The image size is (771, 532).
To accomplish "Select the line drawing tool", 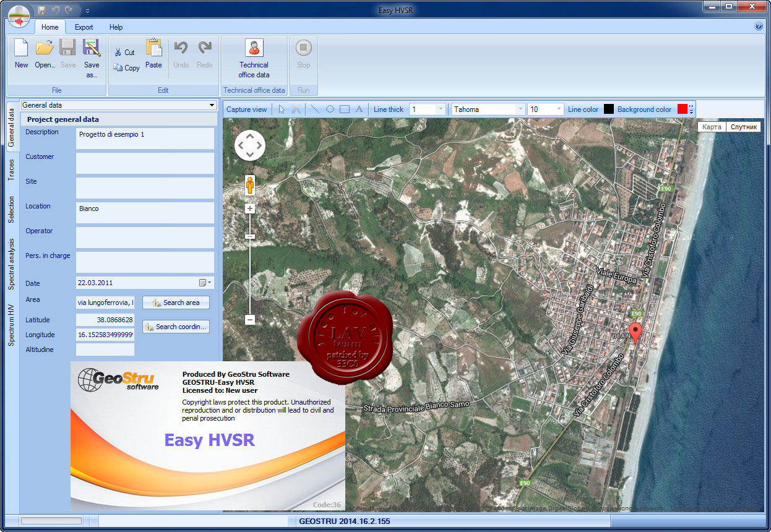I will pos(315,109).
